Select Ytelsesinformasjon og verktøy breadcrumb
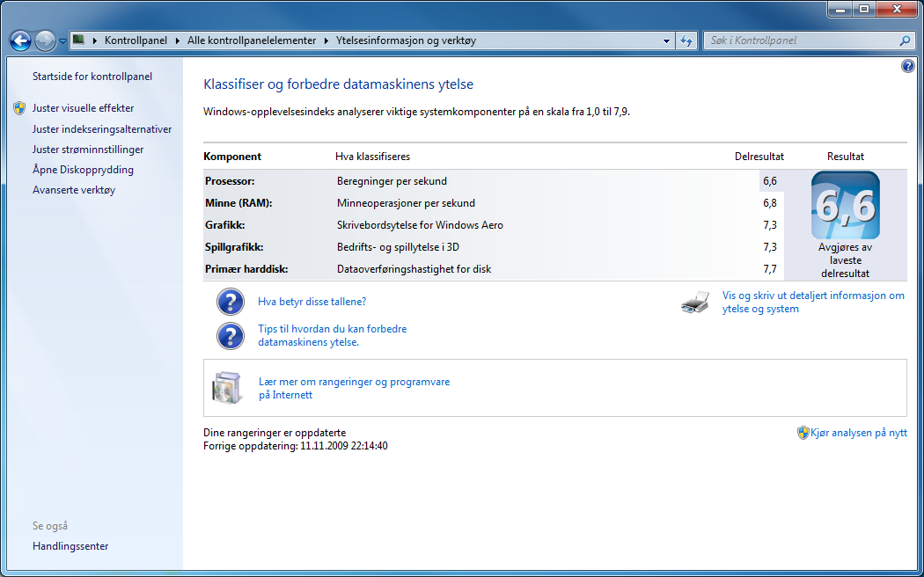Screen dimensions: 924x577 point(406,40)
